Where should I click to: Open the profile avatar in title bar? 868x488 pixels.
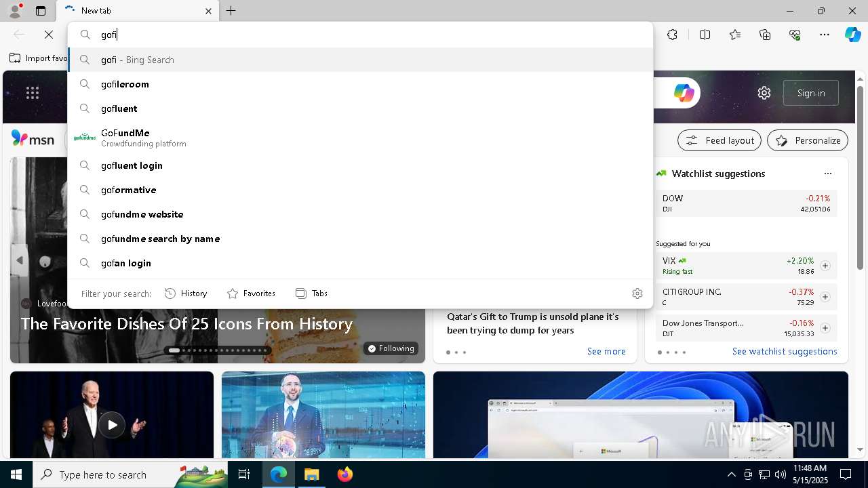click(x=15, y=11)
